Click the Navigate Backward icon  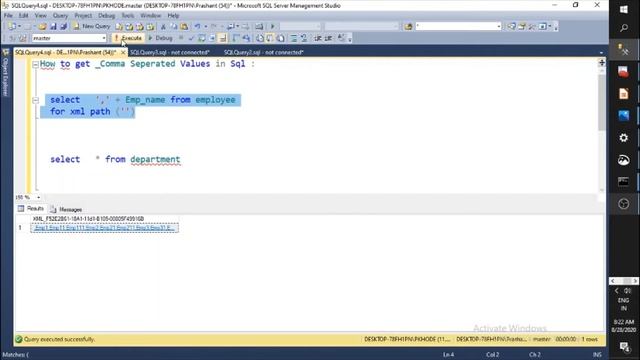[231, 27]
